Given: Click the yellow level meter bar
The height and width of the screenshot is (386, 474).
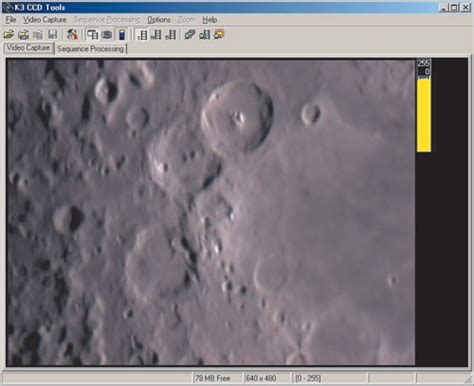Looking at the screenshot, I should pos(424,114).
